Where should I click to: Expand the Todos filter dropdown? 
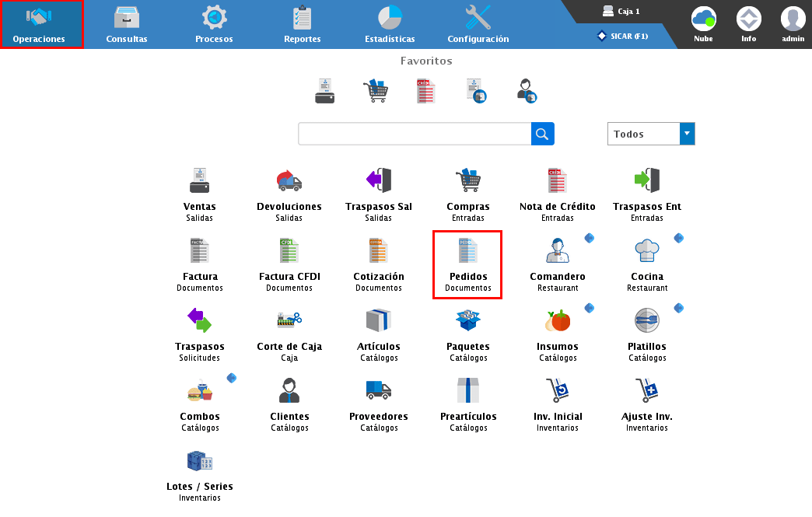[687, 134]
